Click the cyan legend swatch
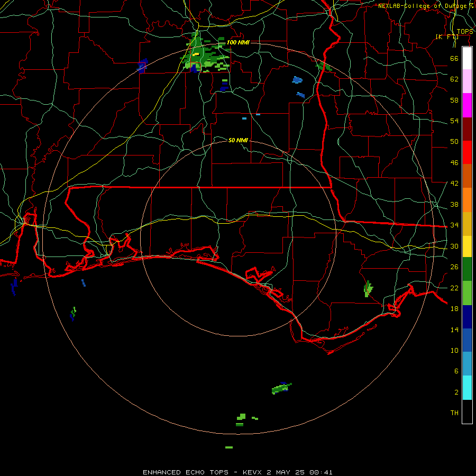 (x=467, y=388)
